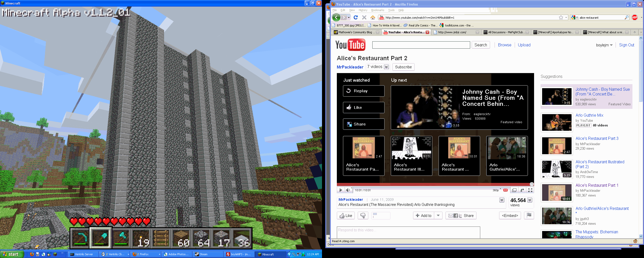Toggle closed captions CC button
644x258 pixels.
click(x=505, y=190)
